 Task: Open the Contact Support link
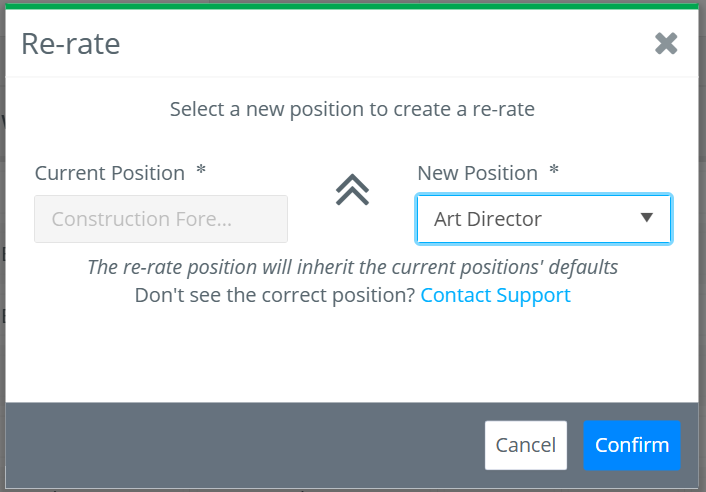[x=495, y=295]
